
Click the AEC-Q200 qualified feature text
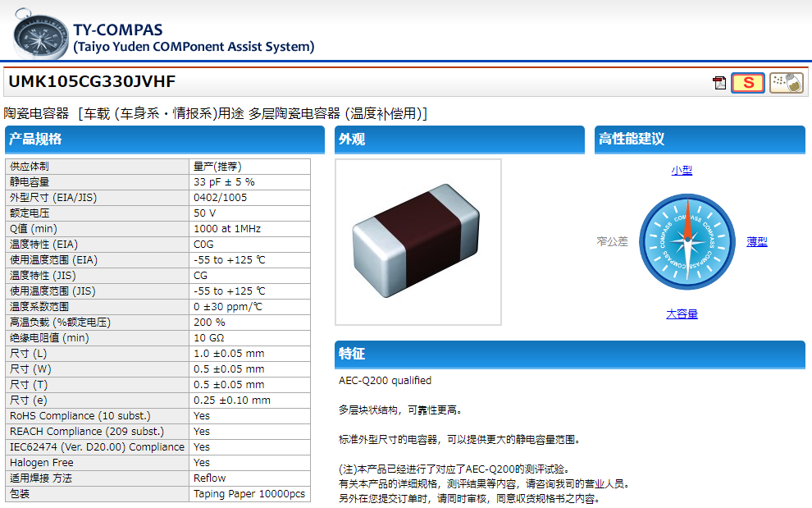click(385, 381)
